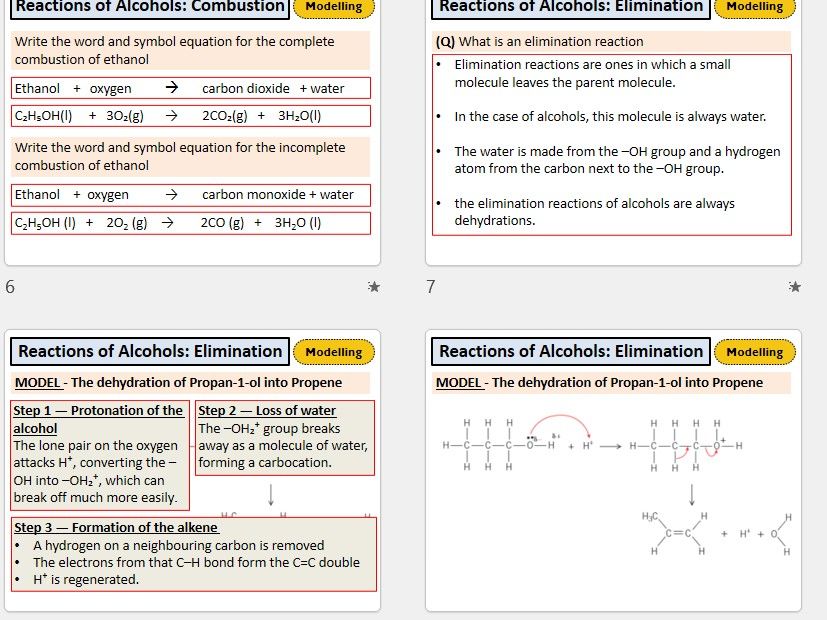Click the animation star icon under slide 6

point(373,286)
